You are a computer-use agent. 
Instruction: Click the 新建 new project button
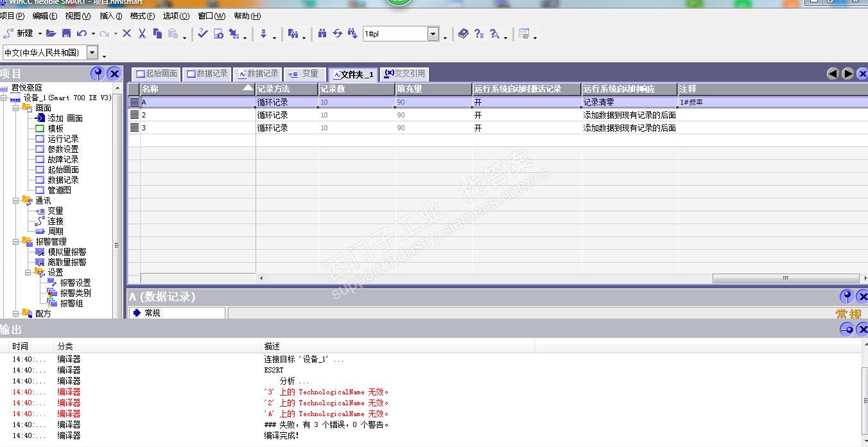(19, 33)
